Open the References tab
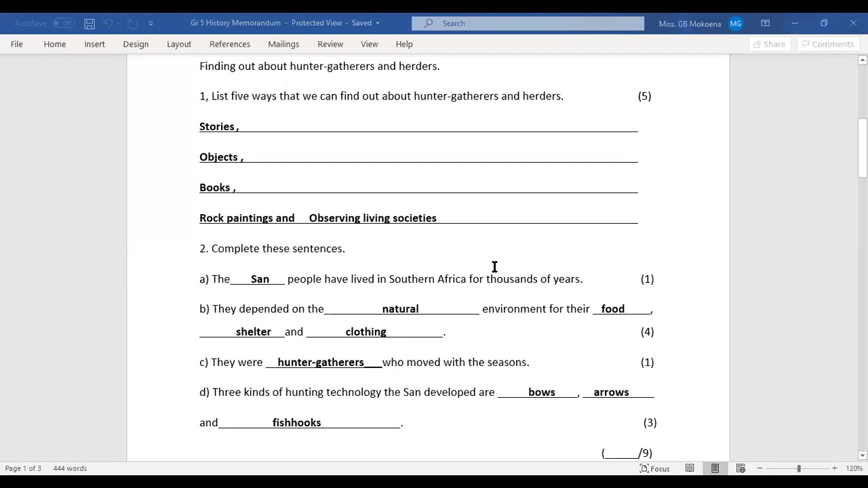This screenshot has width=868, height=488. click(230, 44)
